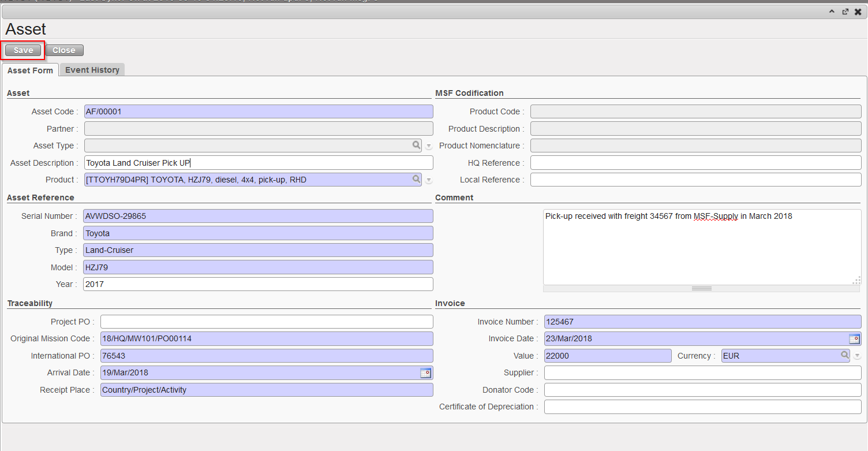Open the Asset Type search magnifier icon

point(416,146)
